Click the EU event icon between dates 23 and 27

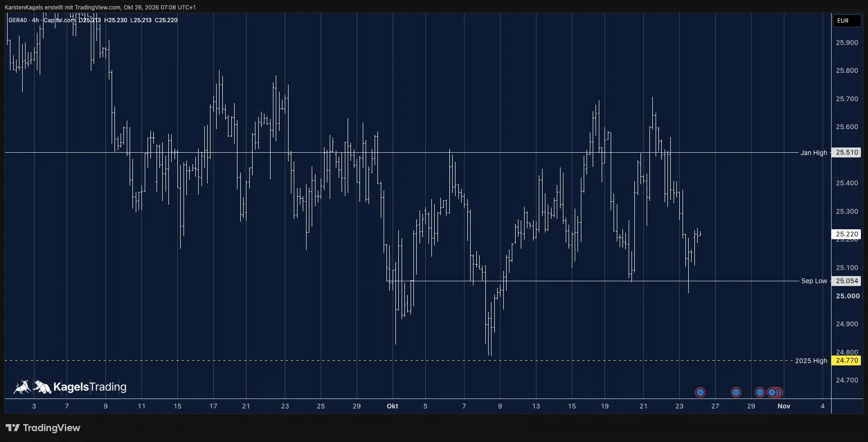point(700,392)
